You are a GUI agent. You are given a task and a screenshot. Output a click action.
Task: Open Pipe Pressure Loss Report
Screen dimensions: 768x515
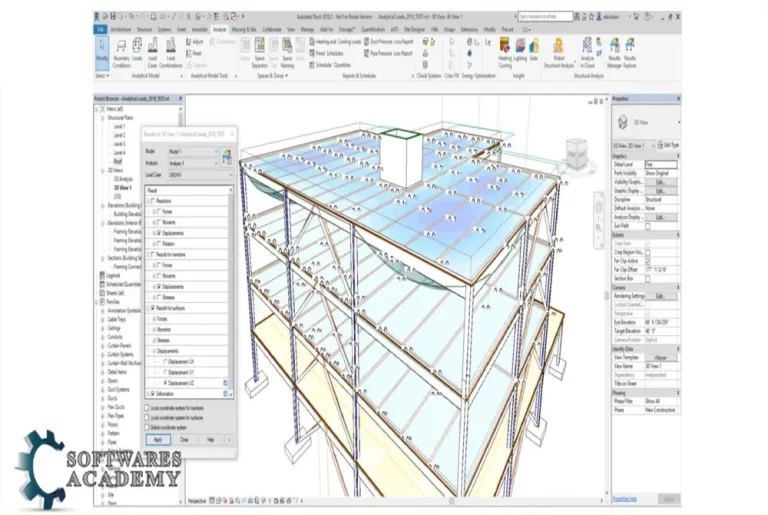point(388,53)
